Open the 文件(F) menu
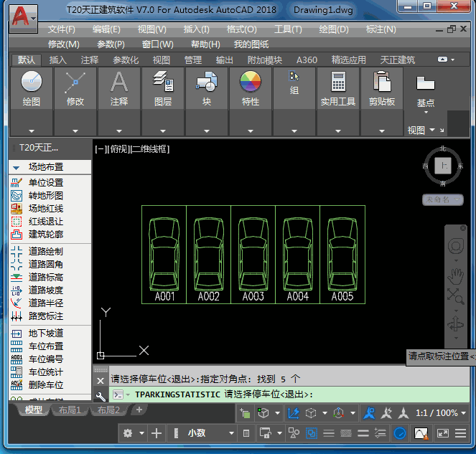This screenshot has width=476, height=454. (61, 29)
